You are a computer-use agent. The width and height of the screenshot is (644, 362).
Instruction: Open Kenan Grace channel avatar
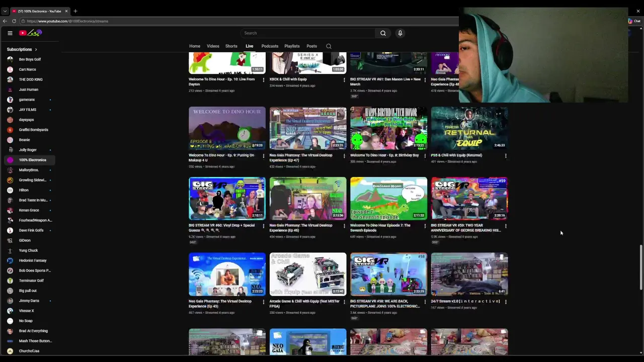(10, 210)
